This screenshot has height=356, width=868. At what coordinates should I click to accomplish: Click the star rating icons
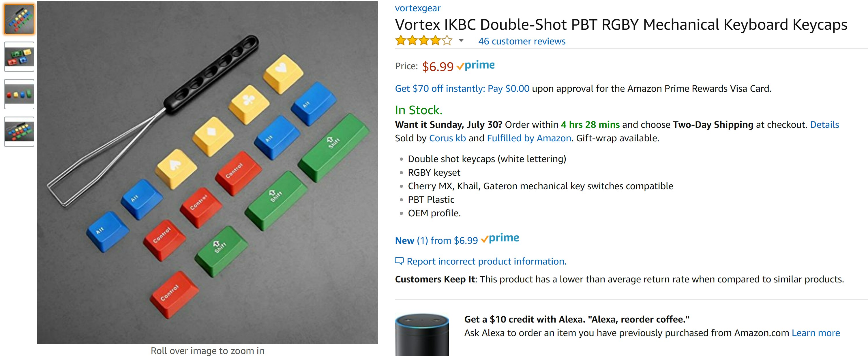point(423,41)
